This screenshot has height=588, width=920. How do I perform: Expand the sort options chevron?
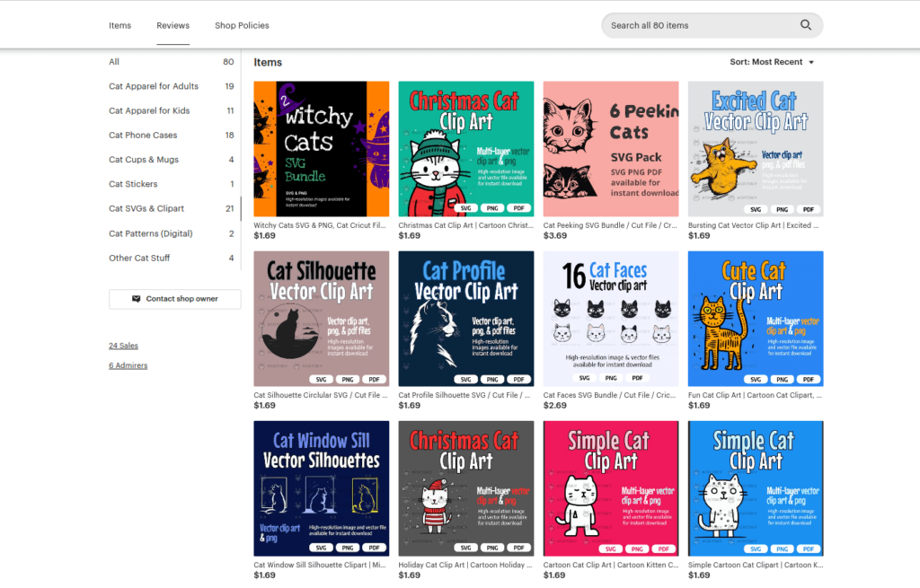[809, 62]
